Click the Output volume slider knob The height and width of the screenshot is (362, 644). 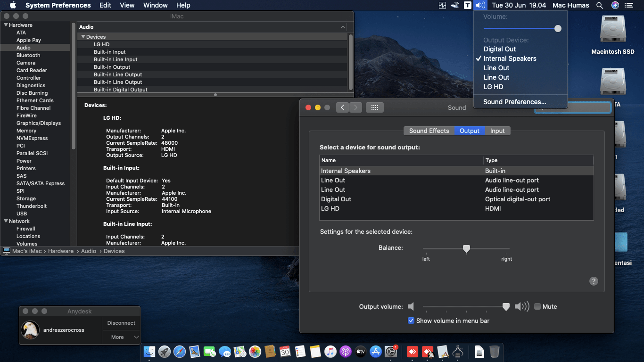[x=506, y=307]
